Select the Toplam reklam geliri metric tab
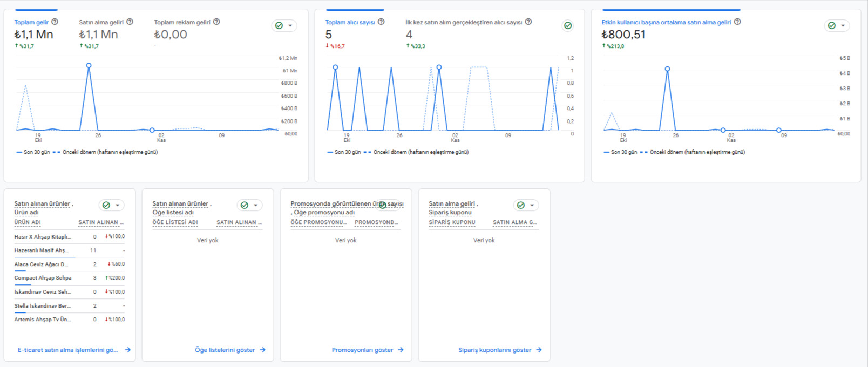 click(x=182, y=22)
